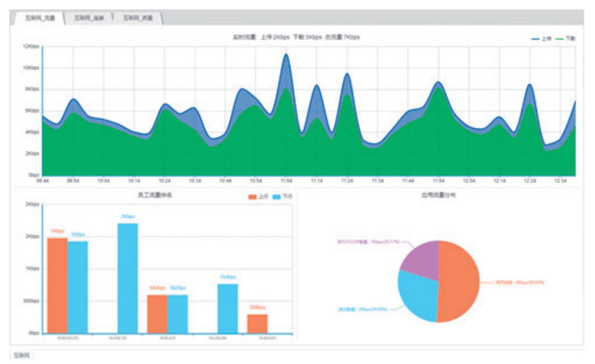595x364 pixels.
Task: Click the 员工流量排名 bar chart title
Action: pos(154,195)
